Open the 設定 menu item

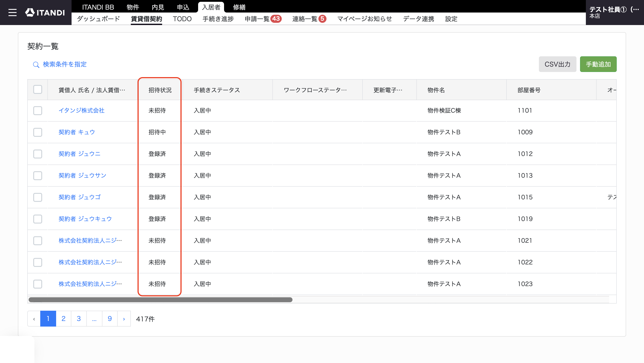click(451, 19)
